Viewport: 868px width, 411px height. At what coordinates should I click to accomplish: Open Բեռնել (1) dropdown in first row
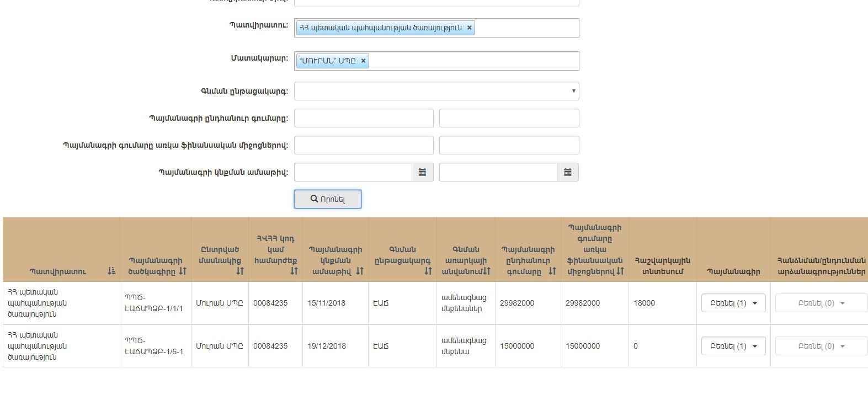coord(733,303)
